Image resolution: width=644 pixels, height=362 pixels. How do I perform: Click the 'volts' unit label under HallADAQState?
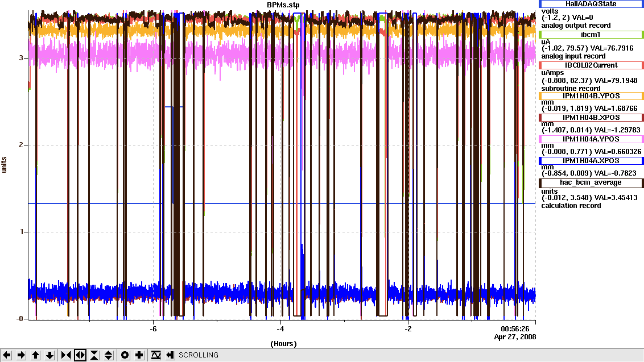550,11
